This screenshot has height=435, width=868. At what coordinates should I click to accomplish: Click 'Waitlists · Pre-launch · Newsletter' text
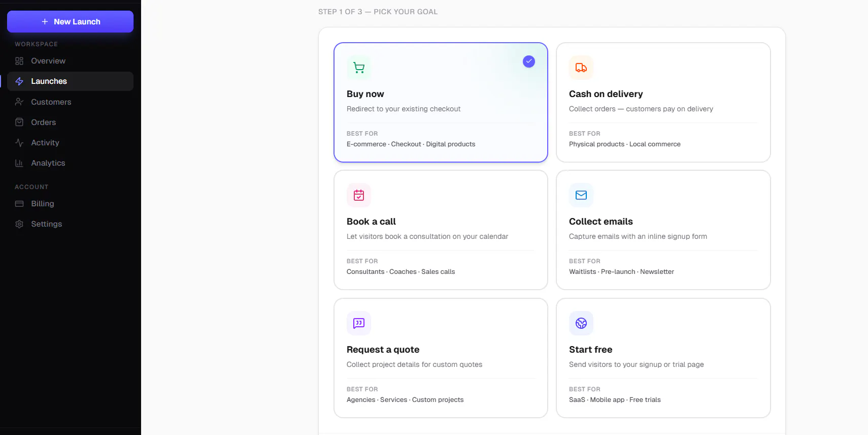[x=622, y=272]
